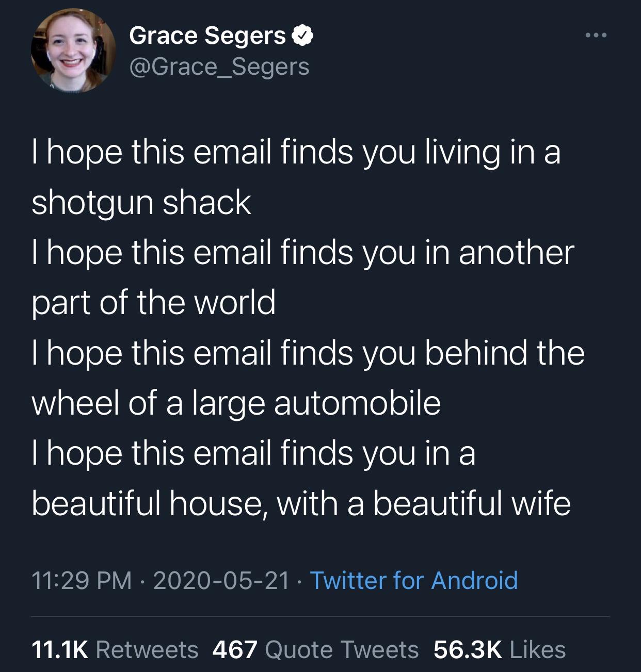Click the 11.1K retweet count number
Screen dimensions: 641x672
[x=60, y=649]
